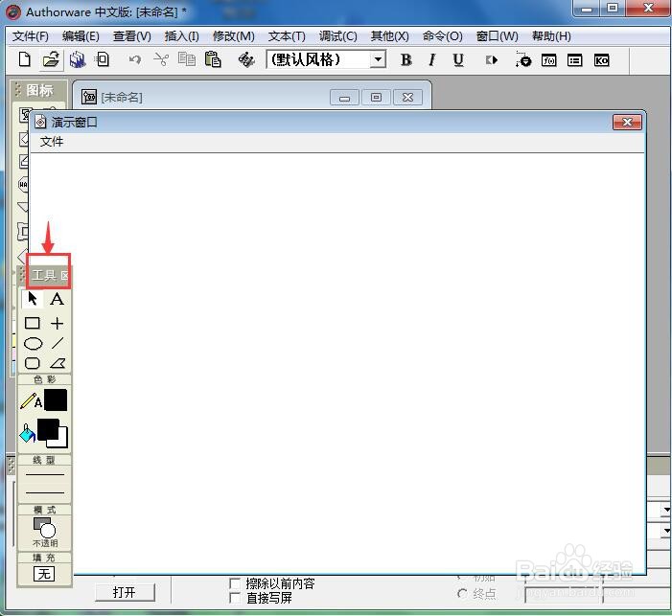This screenshot has width=672, height=616.
Task: Click the pencil text color icon
Action: (x=31, y=401)
